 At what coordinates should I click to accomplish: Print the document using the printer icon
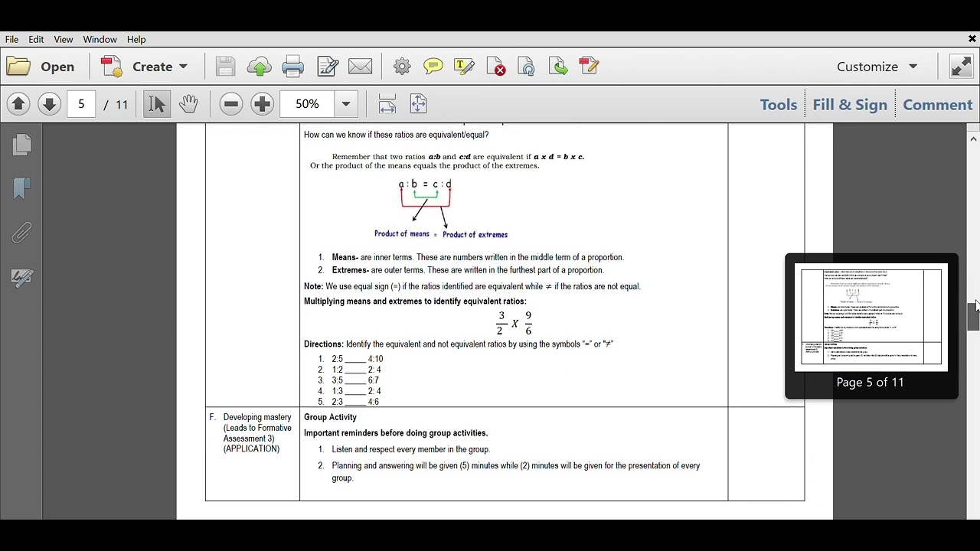click(293, 67)
